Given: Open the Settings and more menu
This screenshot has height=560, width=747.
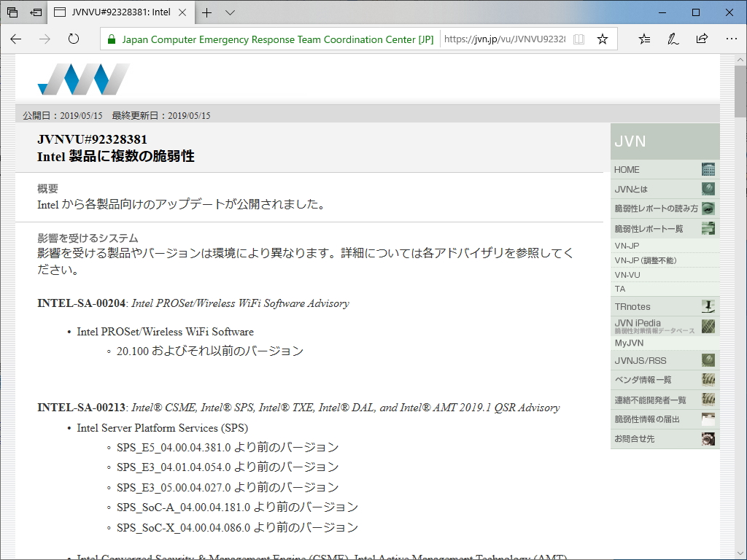Looking at the screenshot, I should coord(732,39).
